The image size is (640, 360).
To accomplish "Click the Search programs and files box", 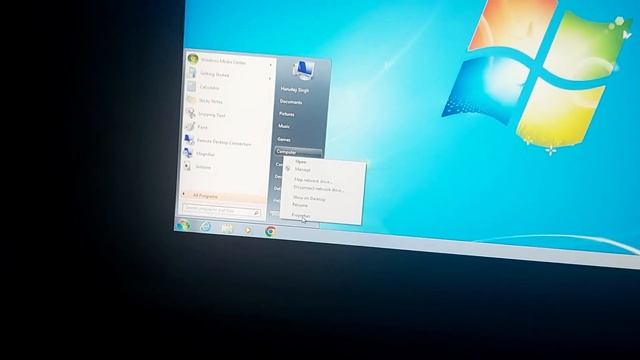I will pos(221,210).
